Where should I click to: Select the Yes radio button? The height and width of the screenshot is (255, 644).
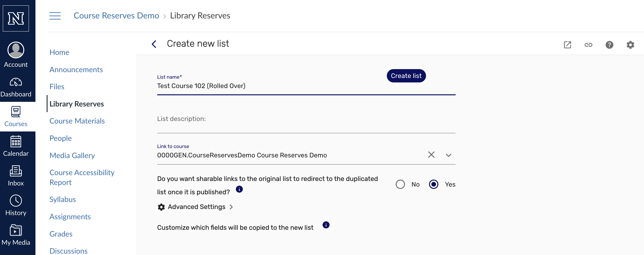(x=433, y=184)
